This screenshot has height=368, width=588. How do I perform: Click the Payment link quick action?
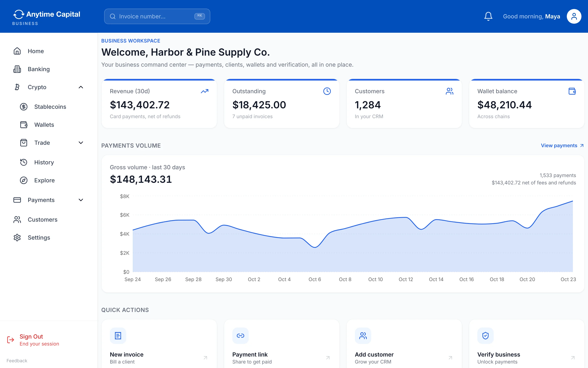tap(282, 344)
